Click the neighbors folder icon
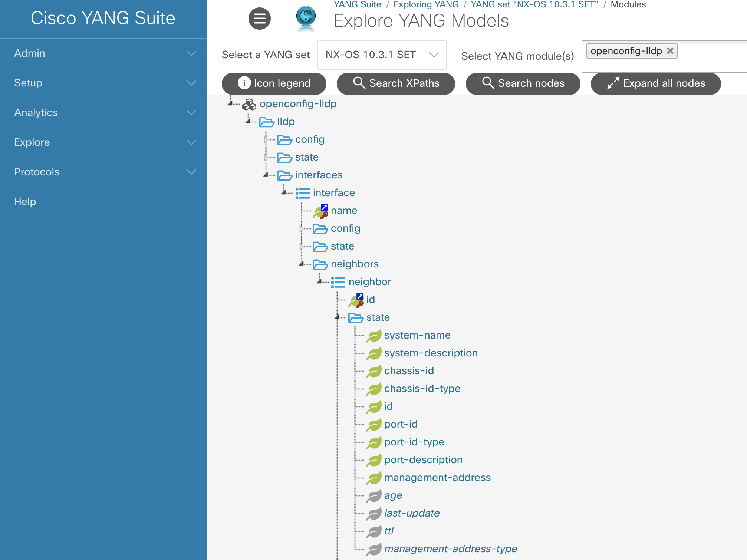The image size is (747, 560). (x=320, y=264)
